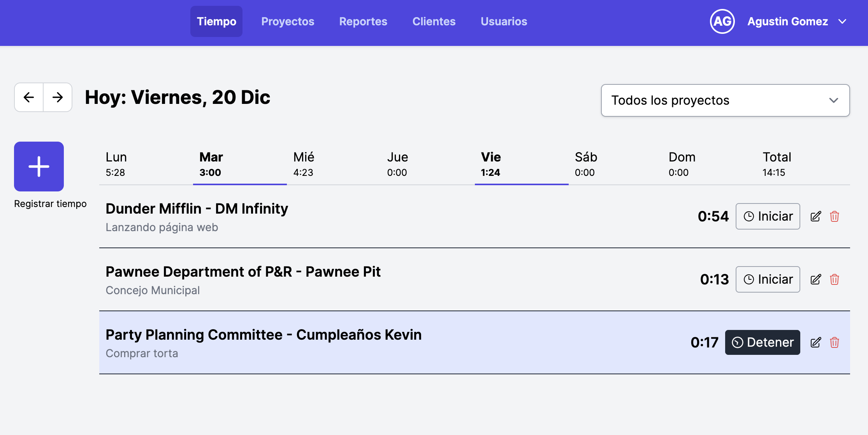Open the Usuarios page
The image size is (868, 435).
[x=504, y=21]
